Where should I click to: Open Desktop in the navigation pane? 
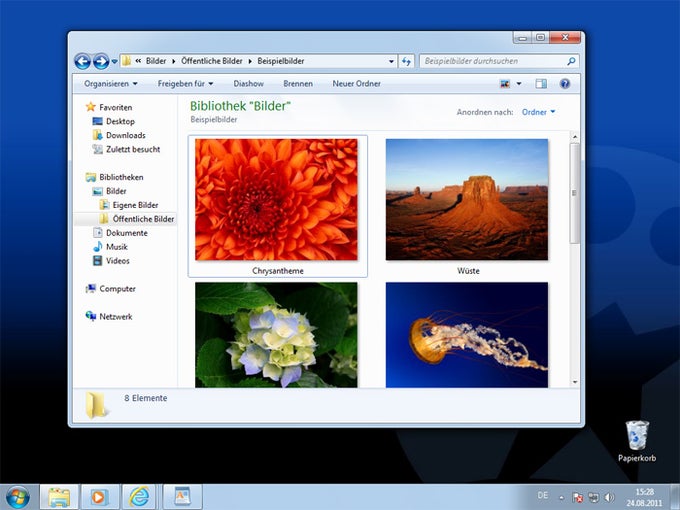(x=120, y=121)
